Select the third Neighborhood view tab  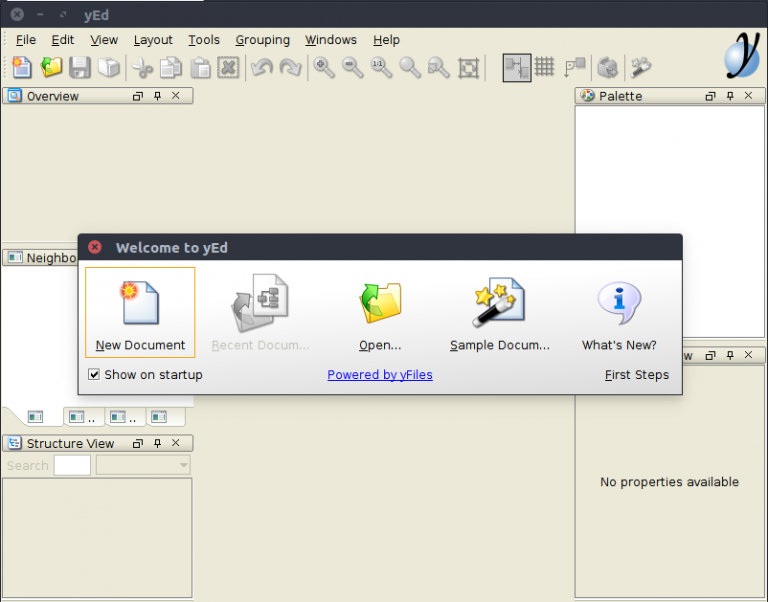pos(123,417)
